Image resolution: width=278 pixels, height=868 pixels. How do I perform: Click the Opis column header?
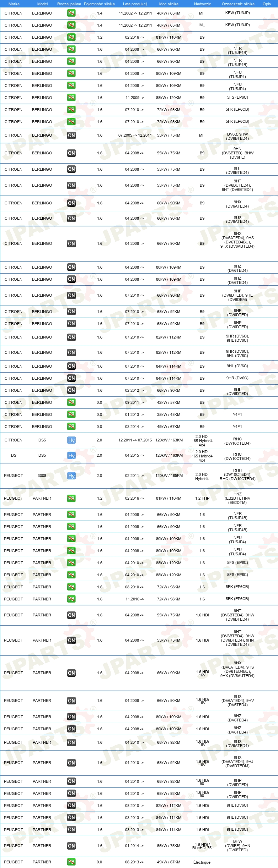pos(267,4)
